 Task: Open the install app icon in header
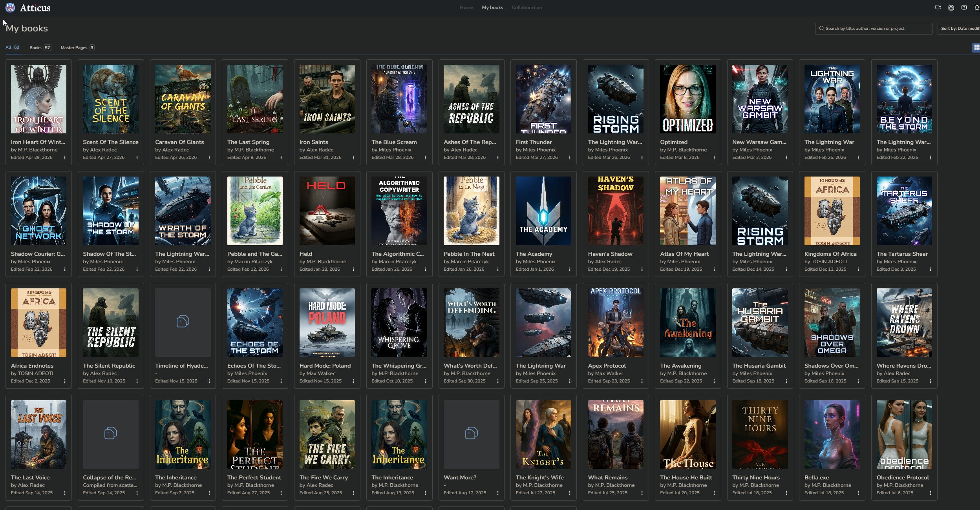938,7
